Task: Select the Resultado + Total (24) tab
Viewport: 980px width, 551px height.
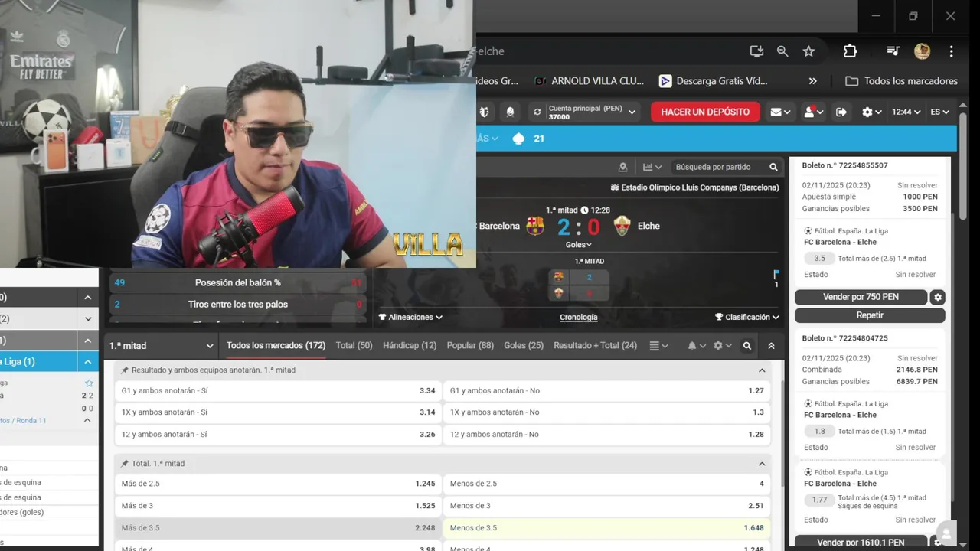Action: [595, 346]
